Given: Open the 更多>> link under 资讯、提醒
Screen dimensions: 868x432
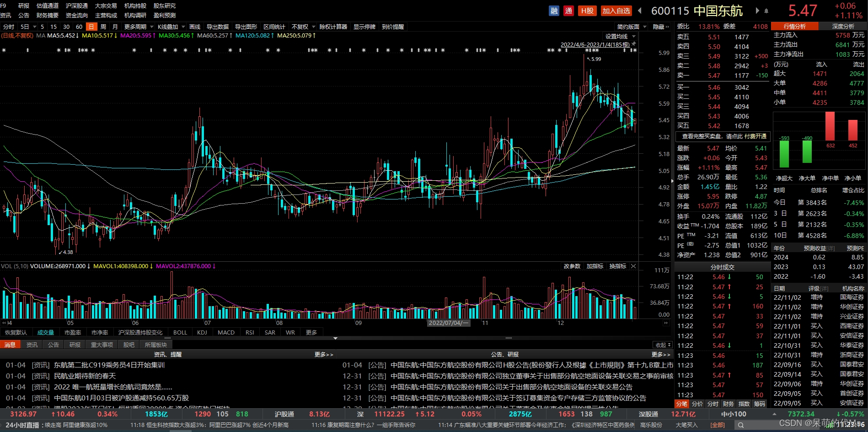Looking at the screenshot, I should pos(324,354).
